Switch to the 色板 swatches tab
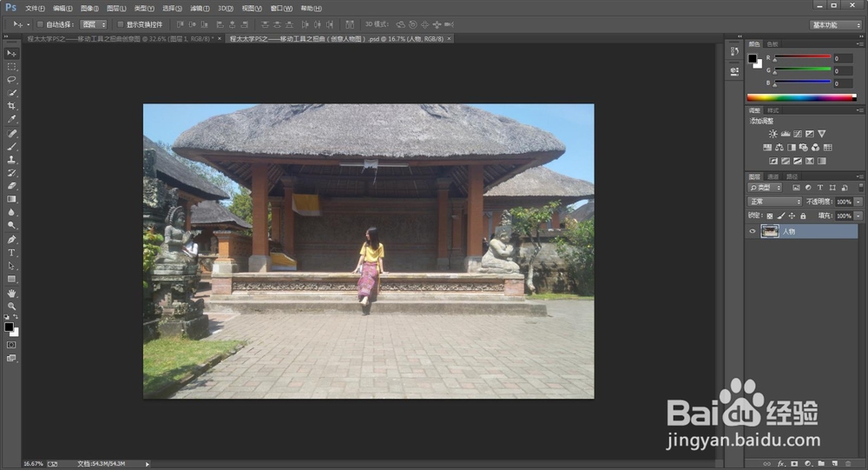The image size is (868, 470). pyautogui.click(x=773, y=43)
